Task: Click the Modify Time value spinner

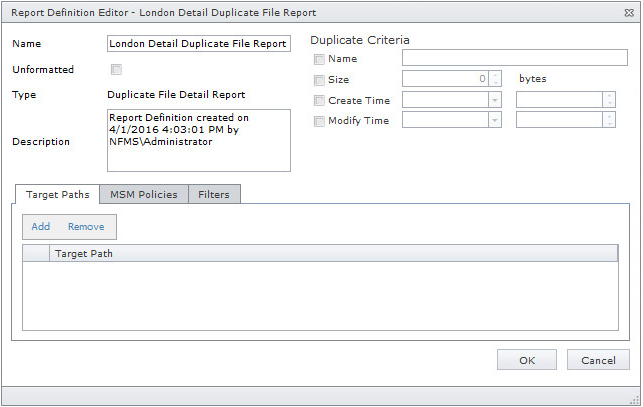Action: pos(609,121)
